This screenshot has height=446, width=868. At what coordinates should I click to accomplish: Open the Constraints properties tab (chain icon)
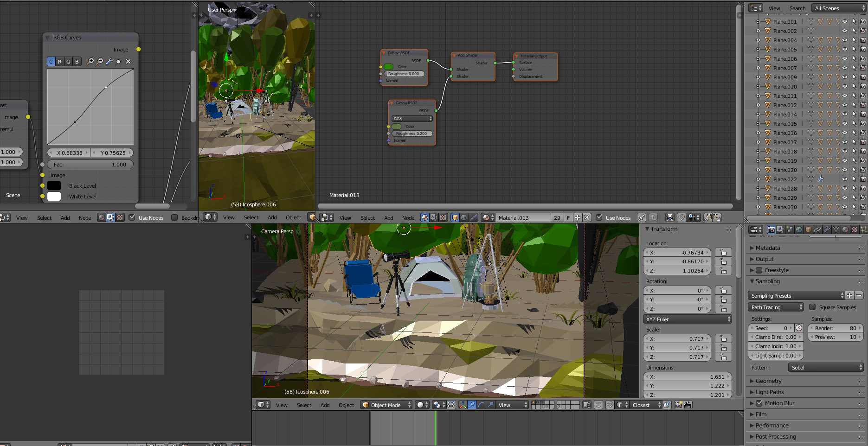point(817,229)
